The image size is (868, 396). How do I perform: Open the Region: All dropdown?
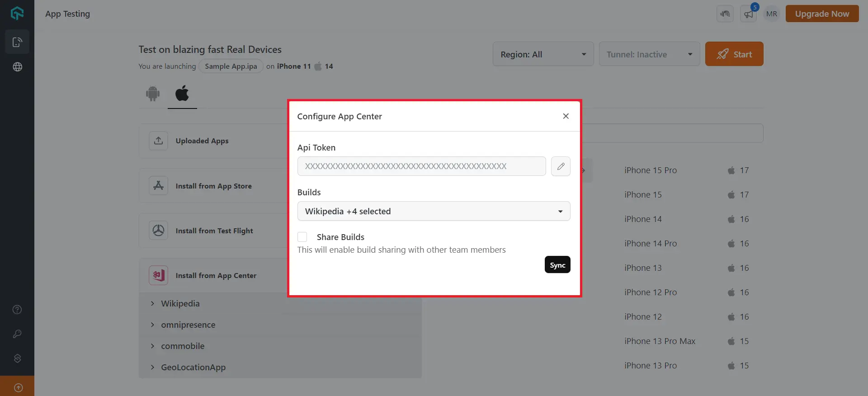click(x=542, y=54)
